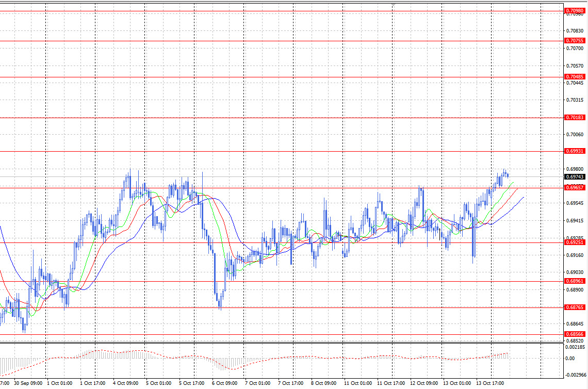Click the indicator zero level value 0.00
Screen dimensions: 588x389
[x=570, y=358]
